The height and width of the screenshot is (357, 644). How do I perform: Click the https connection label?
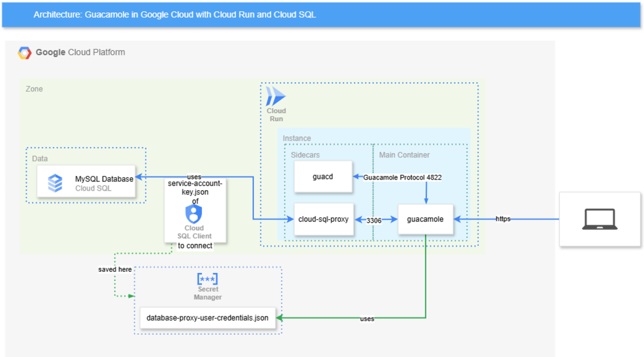503,219
